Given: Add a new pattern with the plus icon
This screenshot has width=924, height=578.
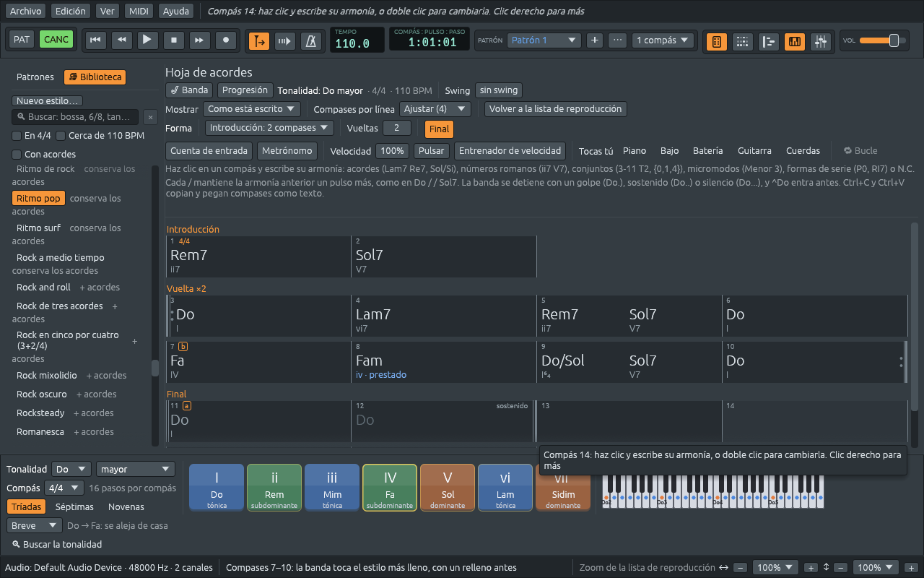Looking at the screenshot, I should tap(595, 40).
